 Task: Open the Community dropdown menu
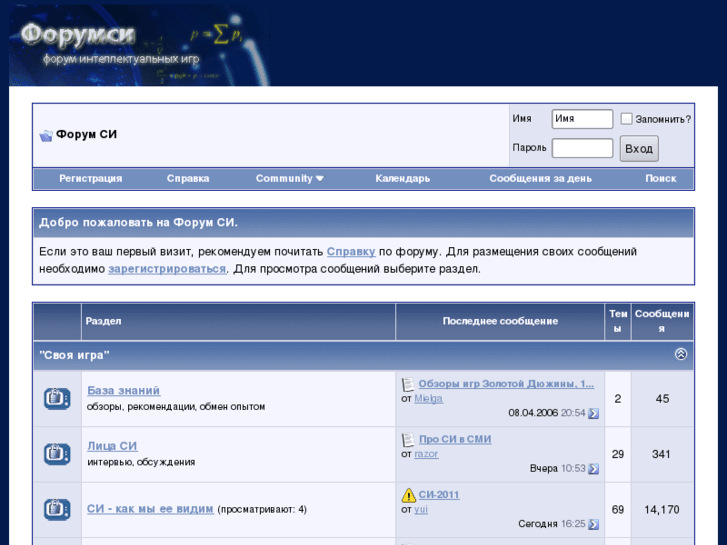[x=289, y=179]
